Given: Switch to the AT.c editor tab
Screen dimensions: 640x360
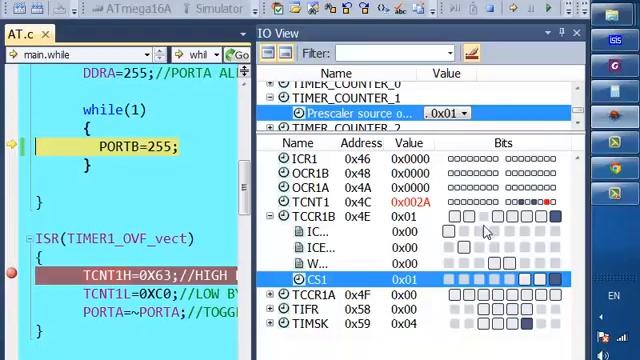Looking at the screenshot, I should click(x=20, y=35).
